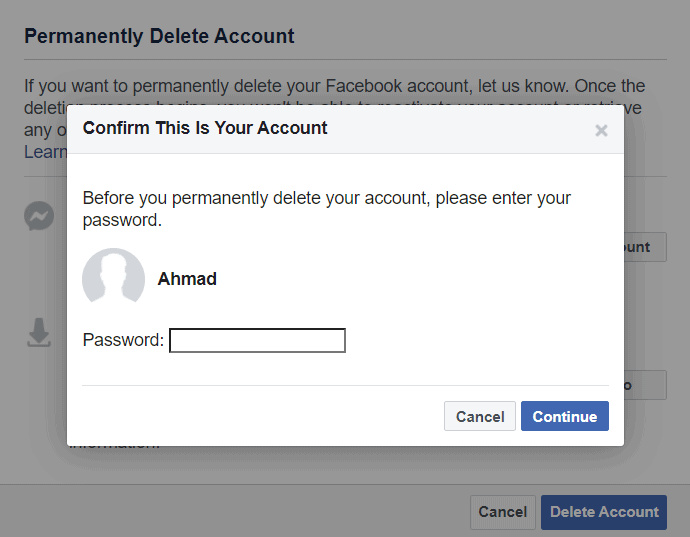This screenshot has height=537, width=690.
Task: Open the partially visible Learn link
Action: coord(45,152)
